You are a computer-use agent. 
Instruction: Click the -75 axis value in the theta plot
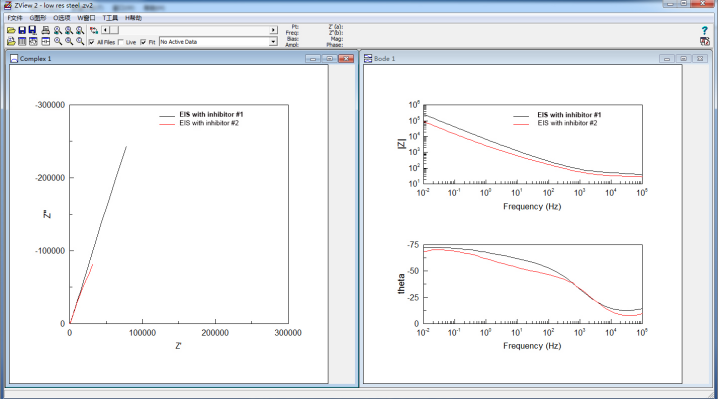[413, 245]
